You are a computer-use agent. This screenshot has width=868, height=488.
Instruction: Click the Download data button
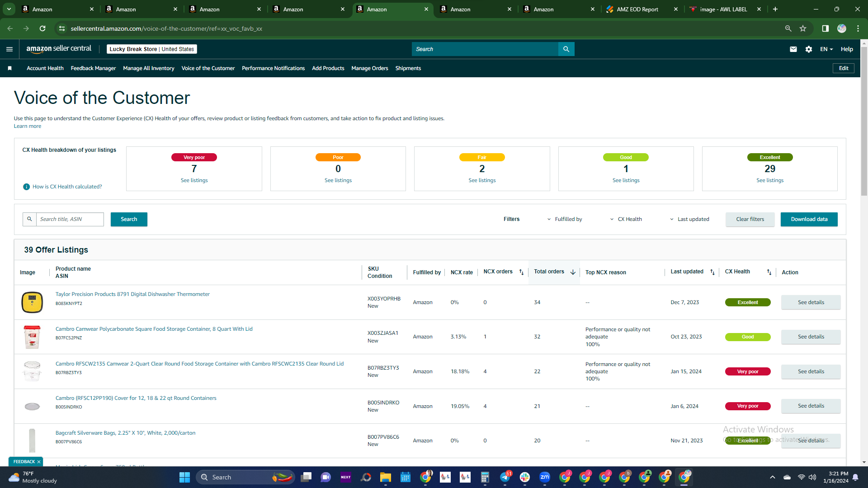(x=809, y=219)
